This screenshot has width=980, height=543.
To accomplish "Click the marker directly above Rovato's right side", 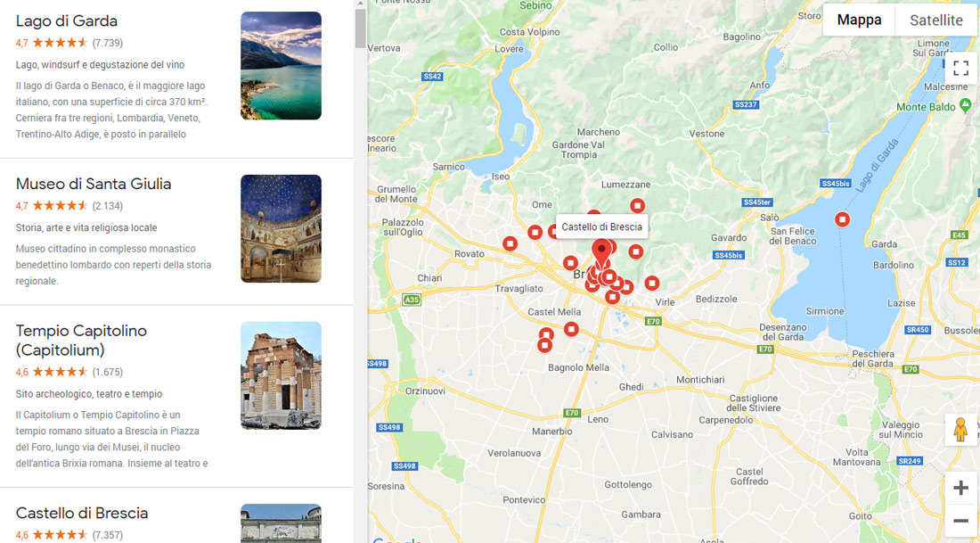I will (x=510, y=243).
